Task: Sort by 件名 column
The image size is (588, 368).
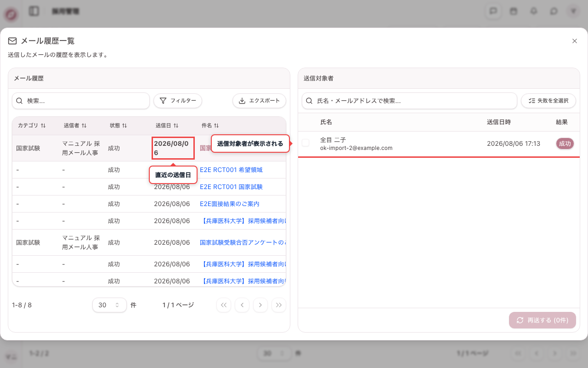Action: click(x=210, y=126)
